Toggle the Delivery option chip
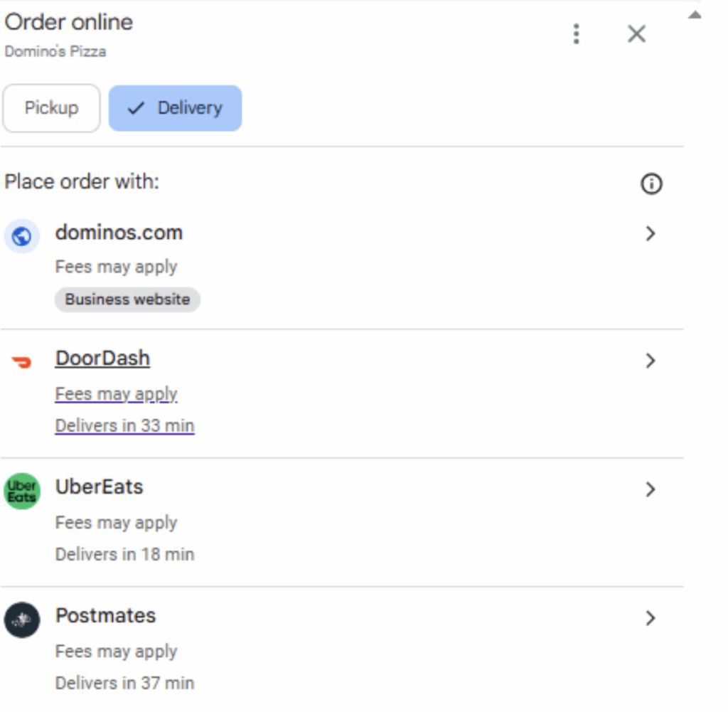Viewport: 728px width, 712px height. pos(175,108)
